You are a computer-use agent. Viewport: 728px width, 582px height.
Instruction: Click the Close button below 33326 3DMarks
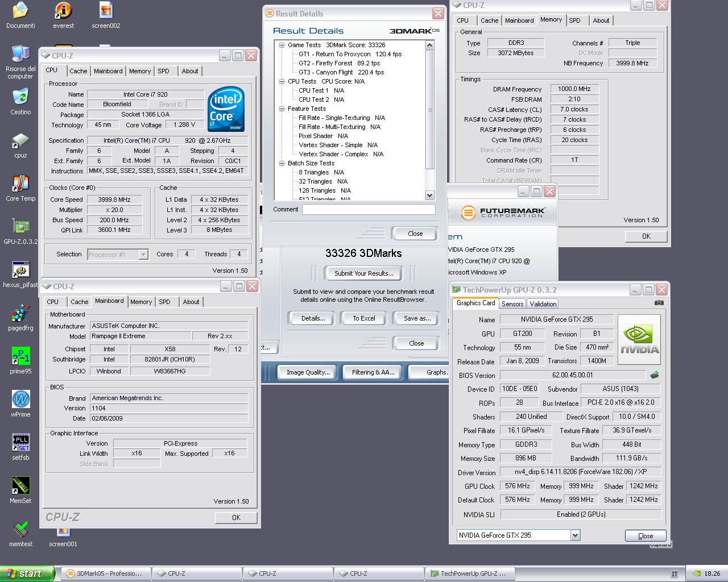pos(416,343)
